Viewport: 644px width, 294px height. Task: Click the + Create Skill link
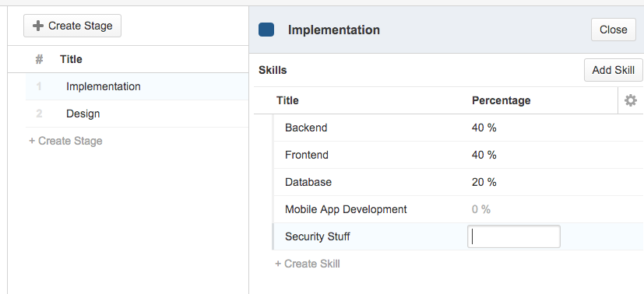(308, 264)
